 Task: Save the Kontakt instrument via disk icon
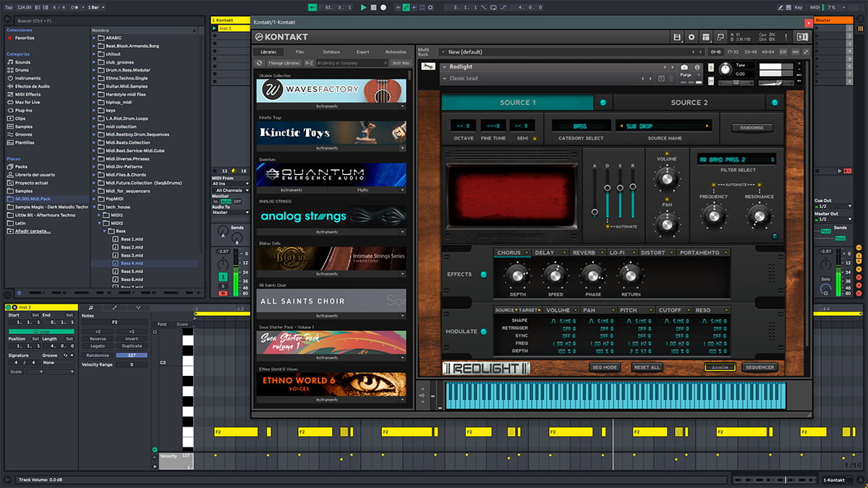(677, 37)
